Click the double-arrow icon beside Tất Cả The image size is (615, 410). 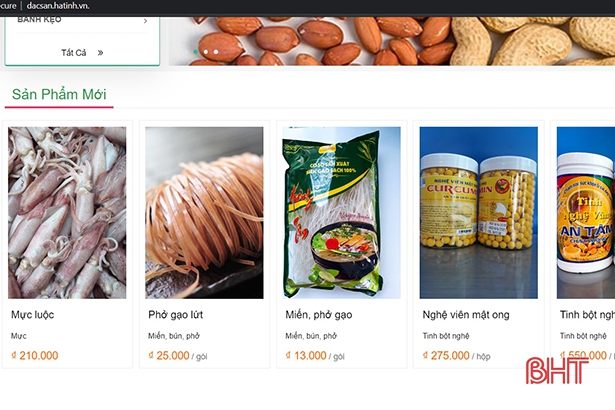pyautogui.click(x=100, y=53)
